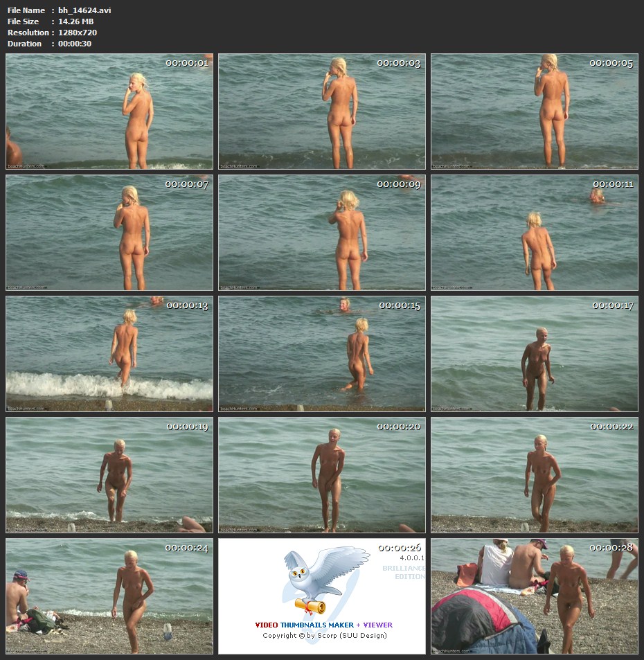Click the 00:00:11 timestamp label
This screenshot has height=660, width=644.
(x=613, y=184)
